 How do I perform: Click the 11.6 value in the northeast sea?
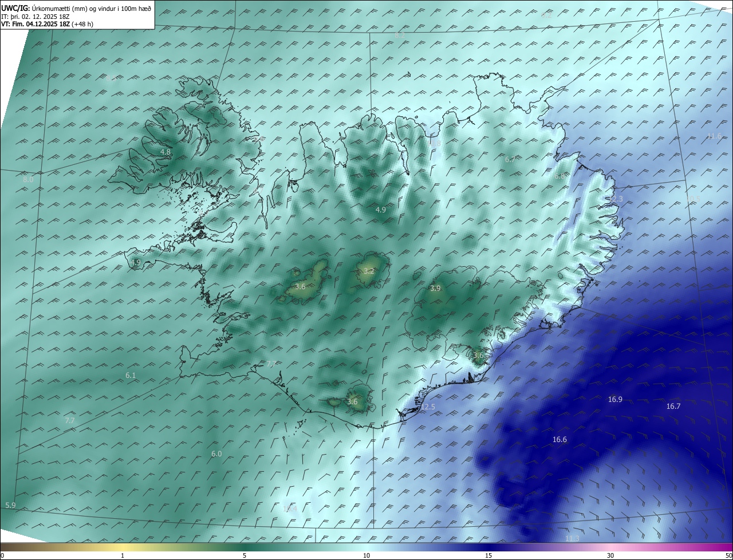(x=714, y=136)
